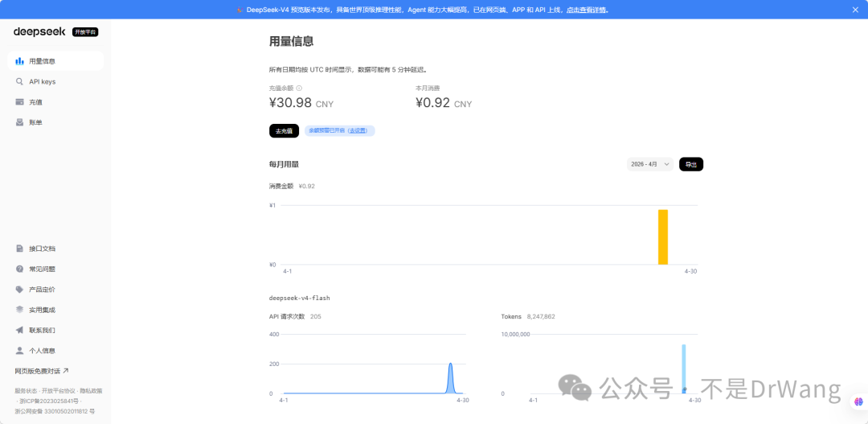
Task: Click the 开放平台协议 footer link
Action: [x=58, y=391]
